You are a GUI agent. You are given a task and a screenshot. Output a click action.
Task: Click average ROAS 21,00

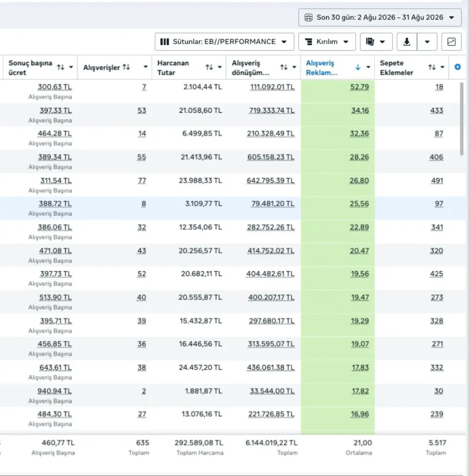(x=363, y=443)
